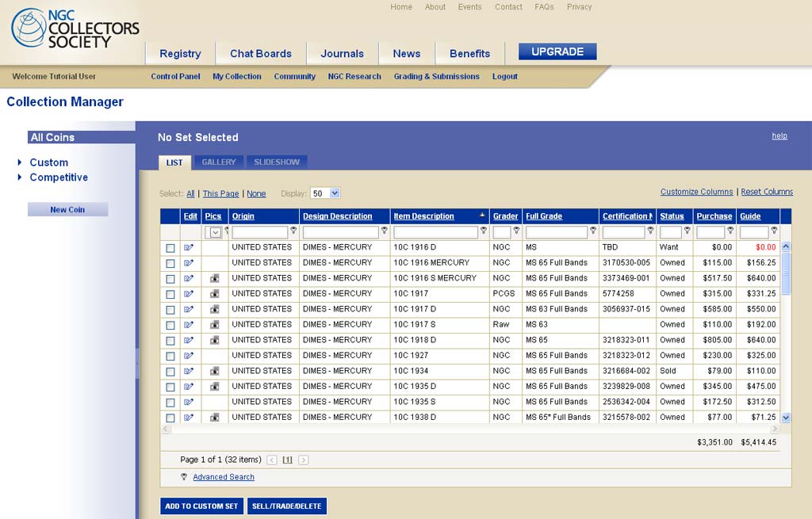Tick the checkbox for 10C 1917 PCGS
This screenshot has height=519, width=812.
[x=170, y=295]
